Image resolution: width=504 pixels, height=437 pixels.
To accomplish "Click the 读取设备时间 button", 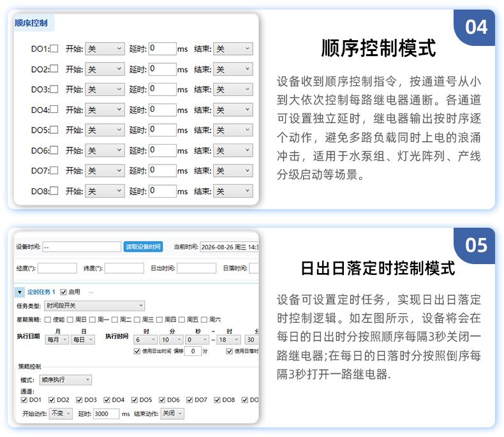I will [143, 246].
